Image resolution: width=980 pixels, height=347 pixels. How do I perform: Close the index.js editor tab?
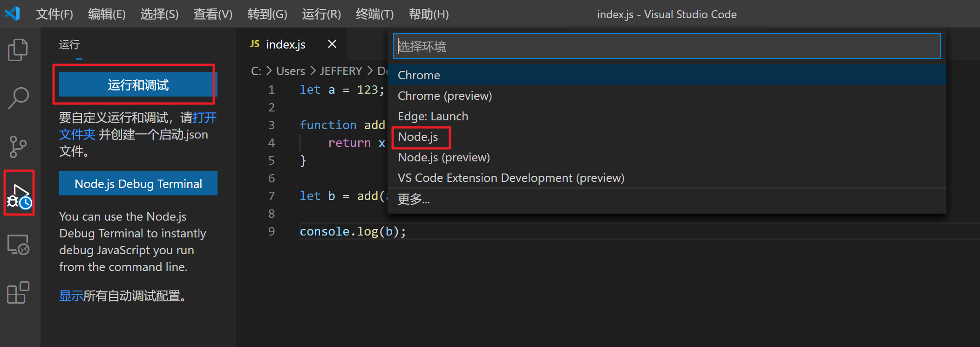pyautogui.click(x=332, y=44)
